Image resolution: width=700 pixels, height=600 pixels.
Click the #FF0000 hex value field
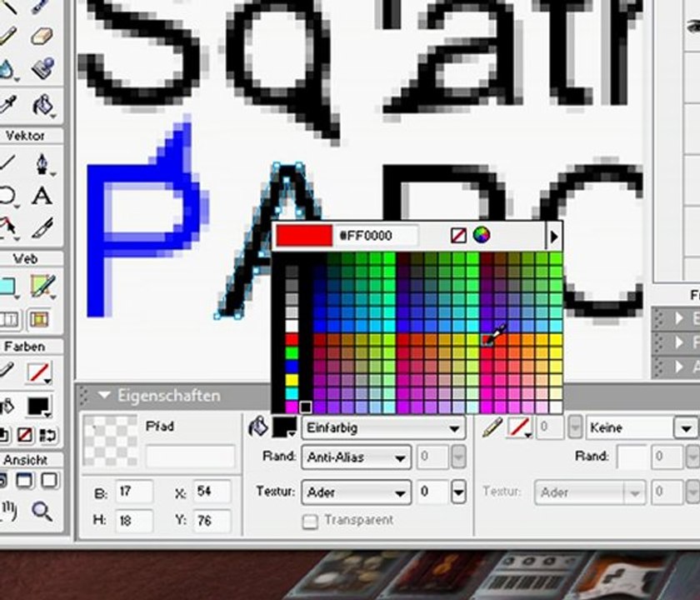[x=377, y=236]
